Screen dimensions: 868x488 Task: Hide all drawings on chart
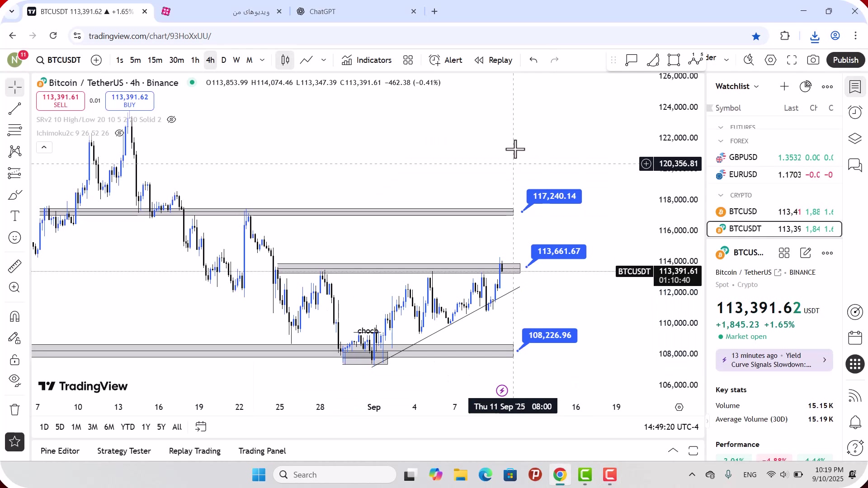click(15, 381)
